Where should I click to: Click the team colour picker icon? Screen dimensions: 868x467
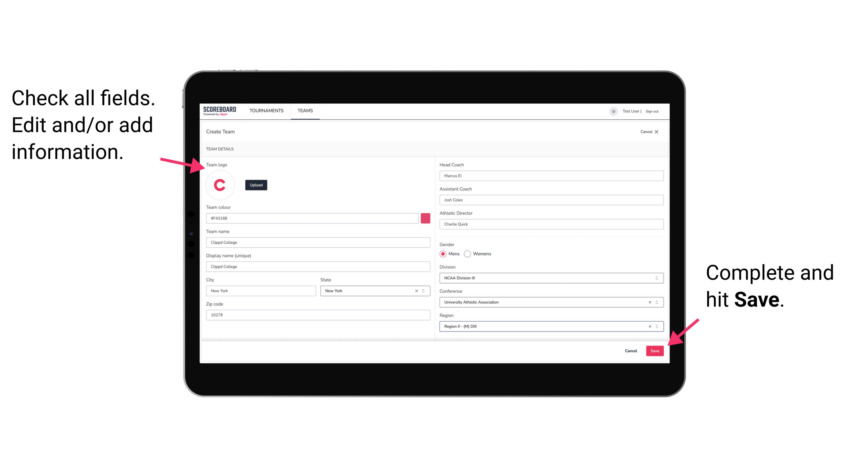click(425, 218)
